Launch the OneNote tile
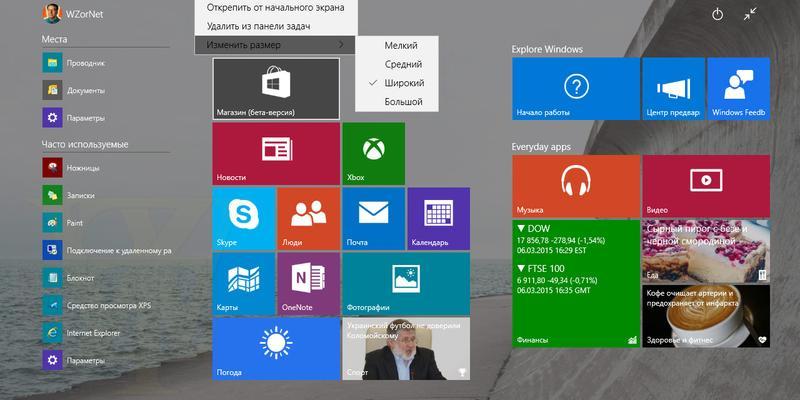This screenshot has height=400, width=800. (x=308, y=284)
